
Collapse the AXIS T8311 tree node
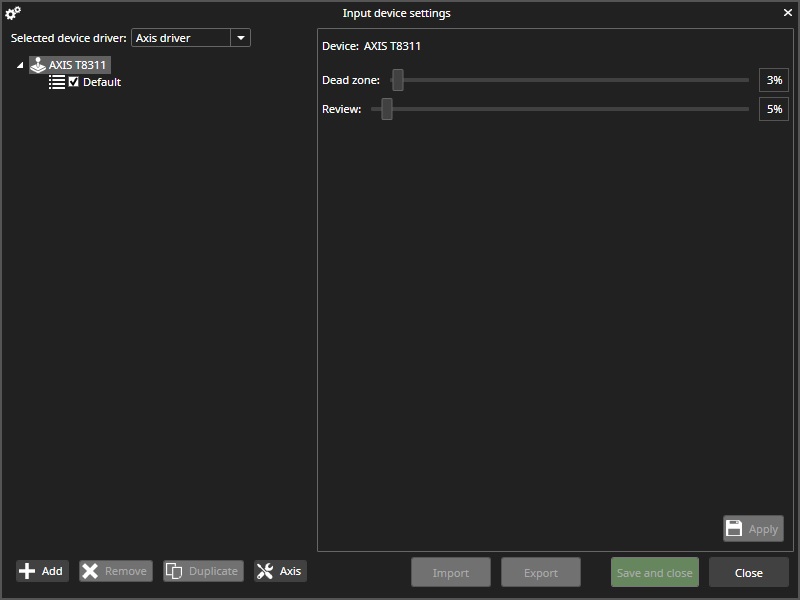click(x=20, y=66)
